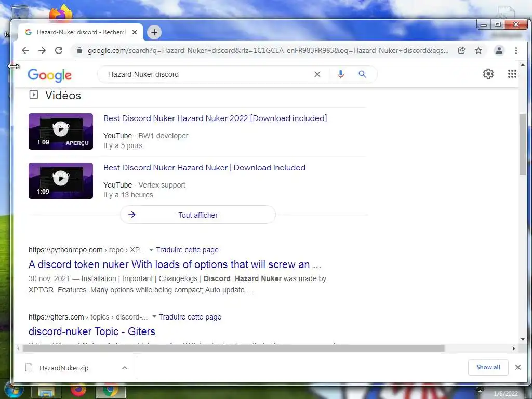Play the Vertex support video thumbnail

point(61,181)
